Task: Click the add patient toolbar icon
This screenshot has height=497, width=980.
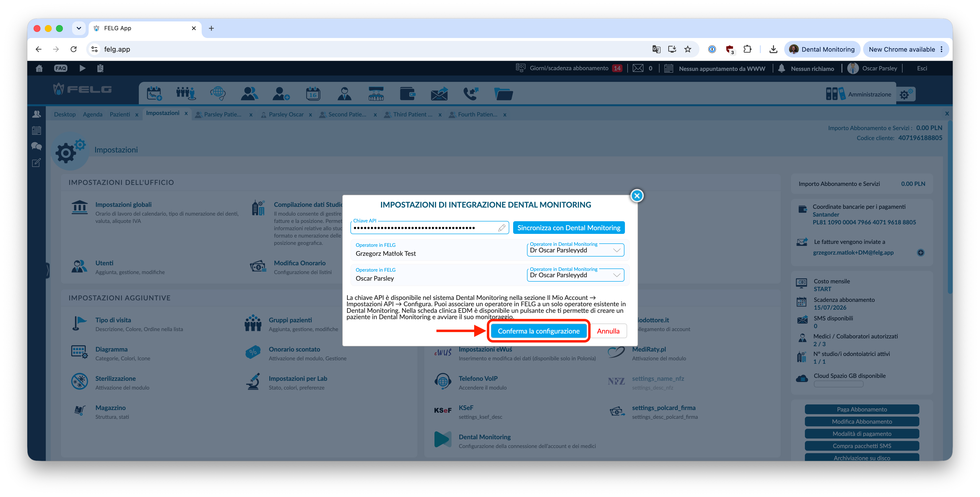Action: 281,93
